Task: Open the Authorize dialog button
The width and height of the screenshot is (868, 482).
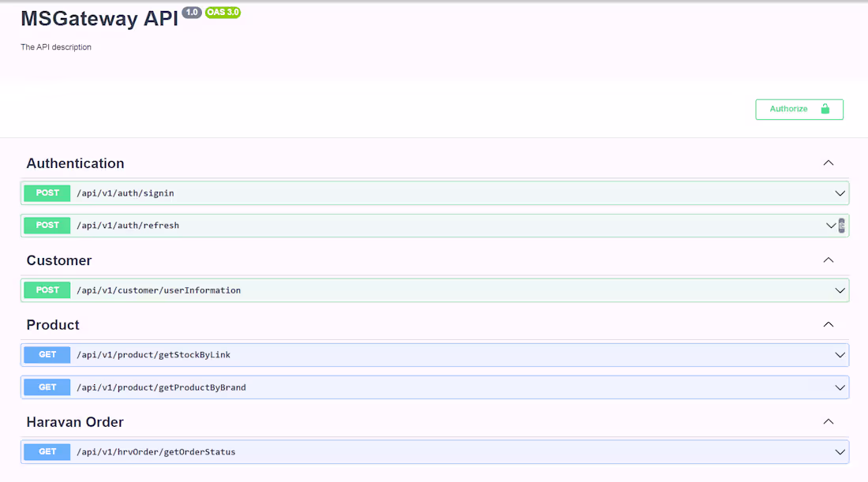Action: click(x=799, y=109)
